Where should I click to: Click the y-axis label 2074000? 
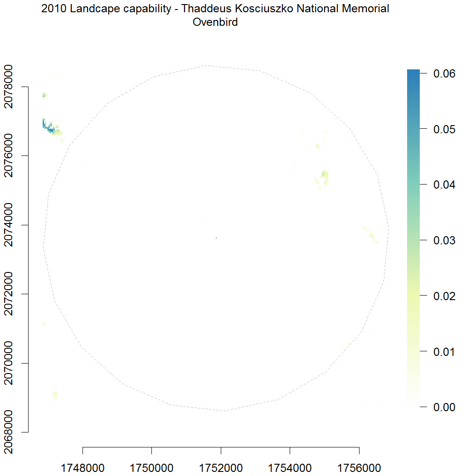click(x=8, y=225)
